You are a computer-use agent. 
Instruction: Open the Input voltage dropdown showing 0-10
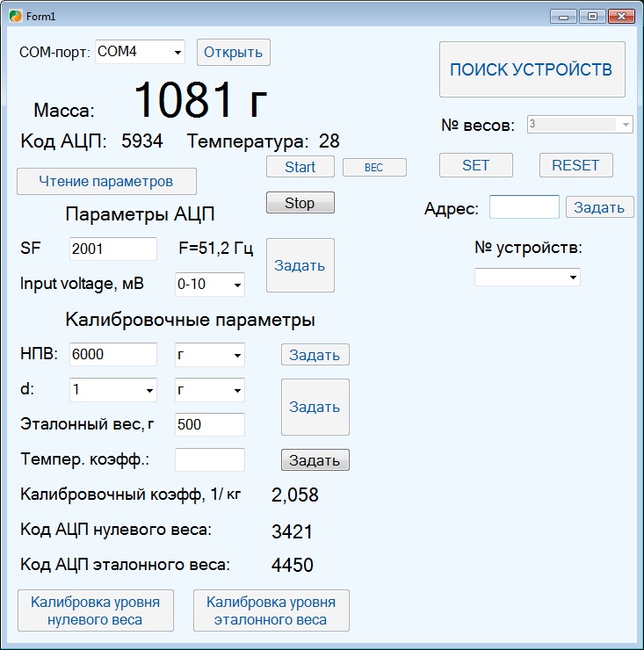(210, 285)
